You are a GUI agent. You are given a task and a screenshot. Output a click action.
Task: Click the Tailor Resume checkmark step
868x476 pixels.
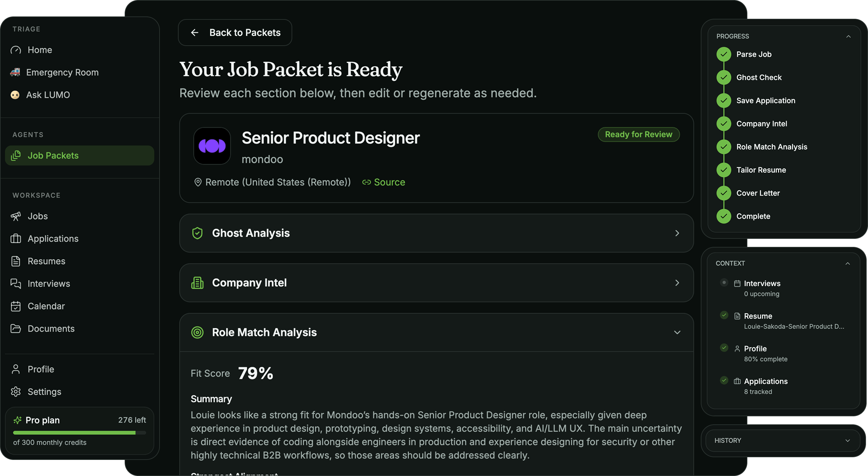724,170
